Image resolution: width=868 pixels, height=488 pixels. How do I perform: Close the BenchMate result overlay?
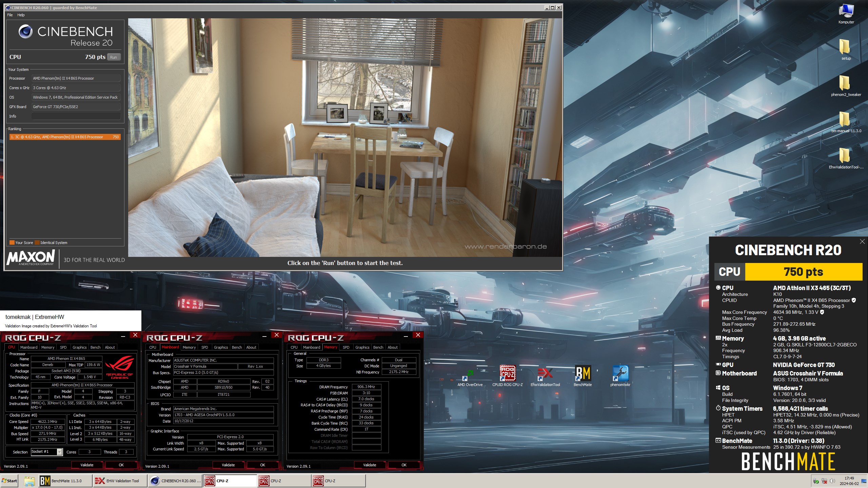(862, 242)
